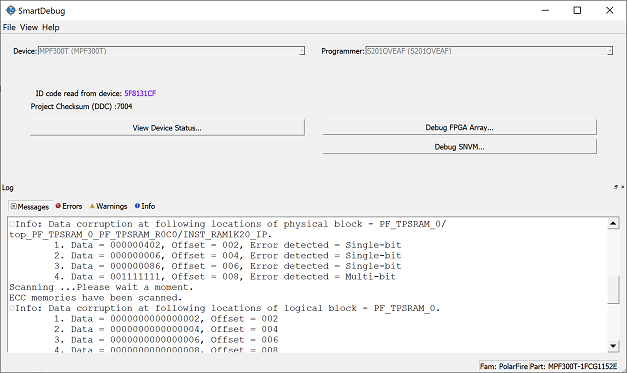Click Debug FPGA Array button
Image resolution: width=627 pixels, height=373 pixels.
pos(459,127)
